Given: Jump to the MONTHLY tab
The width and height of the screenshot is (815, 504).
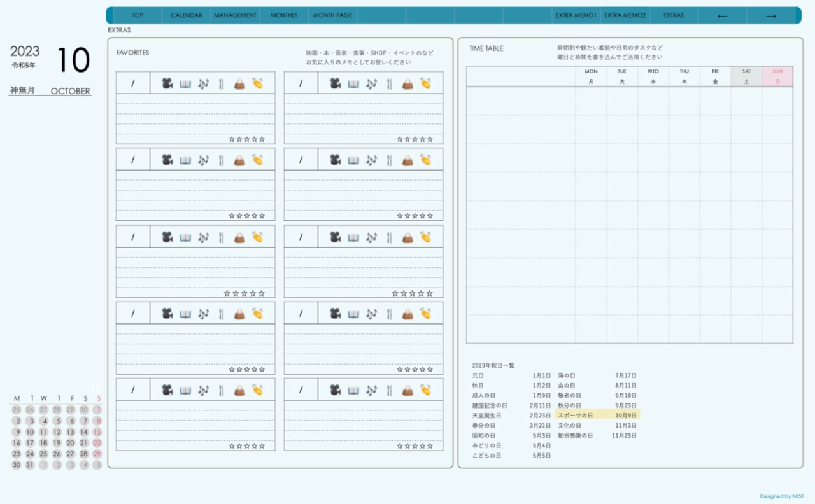Looking at the screenshot, I should 283,15.
